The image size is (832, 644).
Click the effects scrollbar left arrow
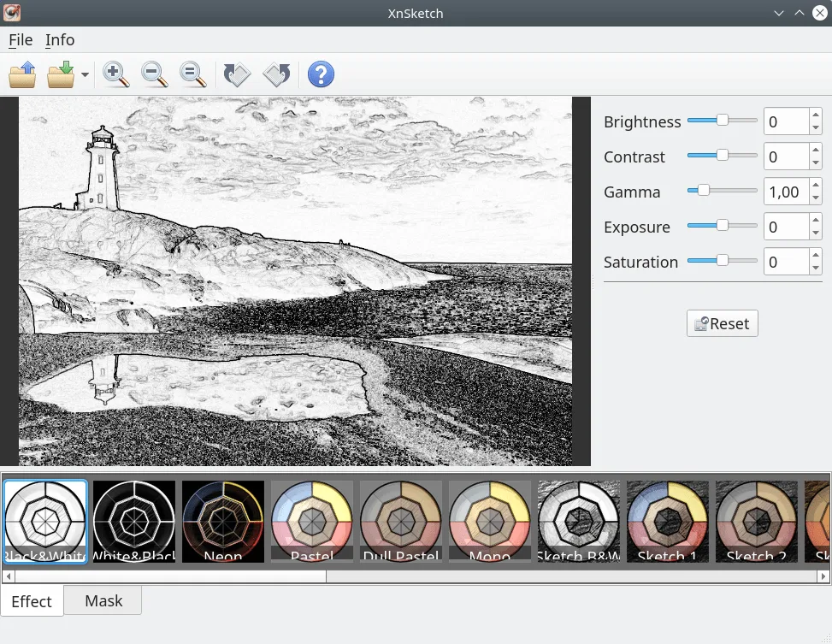tap(9, 576)
